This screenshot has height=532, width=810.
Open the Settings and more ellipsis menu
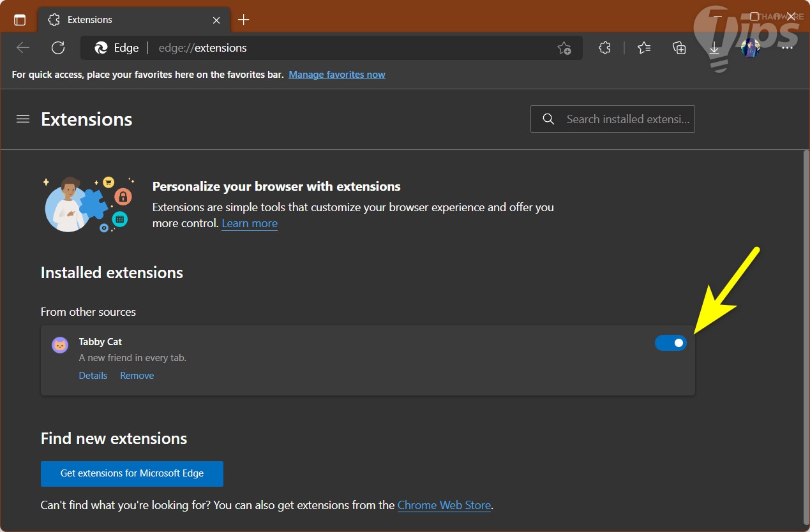(787, 48)
